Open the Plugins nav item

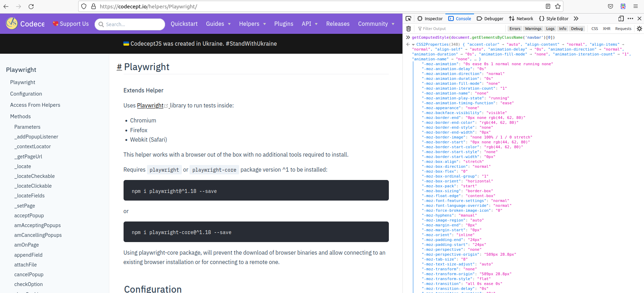(x=284, y=24)
